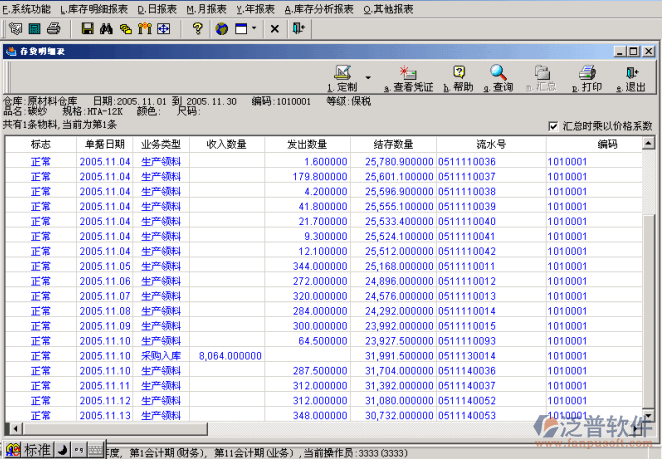Click the globe icon in toolbar
The width and height of the screenshot is (663, 459).
pos(222,28)
